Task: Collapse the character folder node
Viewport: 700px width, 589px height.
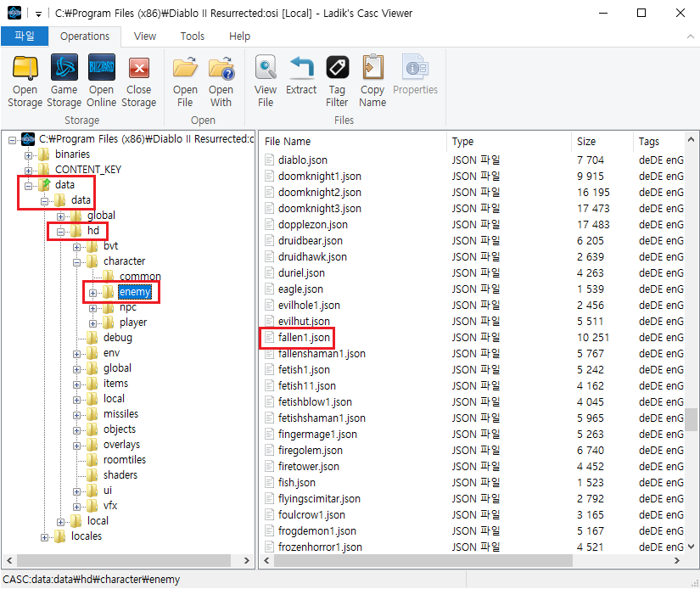Action: click(76, 262)
